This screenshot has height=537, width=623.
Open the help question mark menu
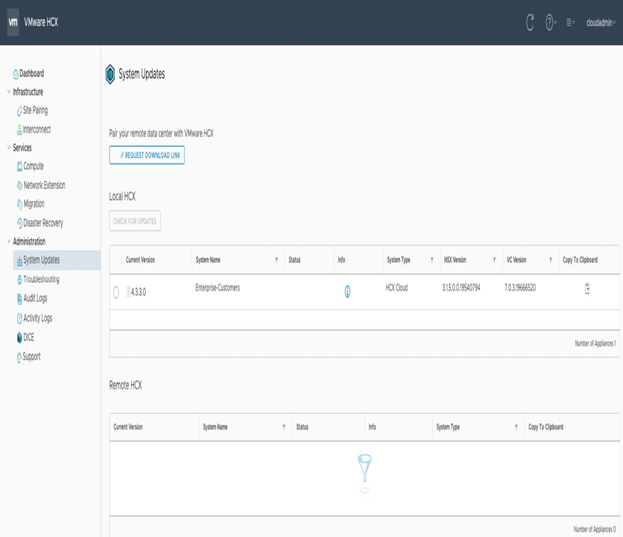(549, 23)
